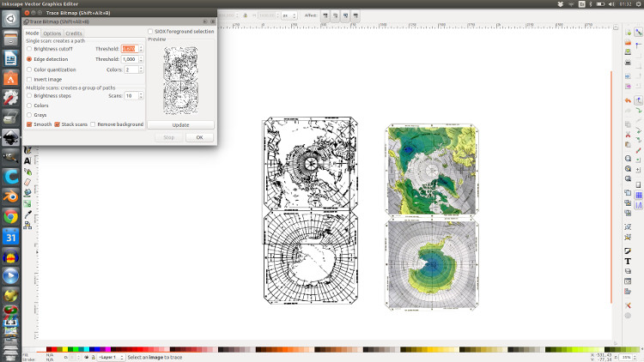Select the Paint Bucket fill tool
The height and width of the screenshot is (362, 644).
27,193
